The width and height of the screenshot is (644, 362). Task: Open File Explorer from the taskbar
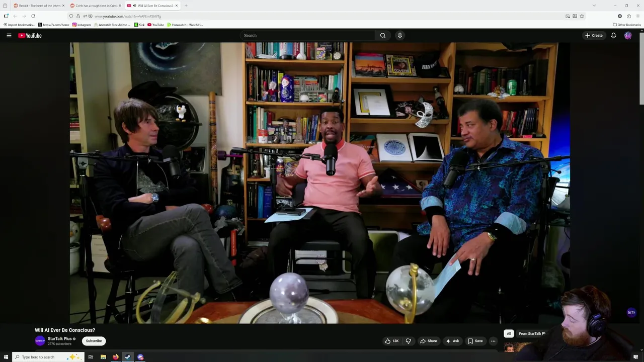pos(103,357)
